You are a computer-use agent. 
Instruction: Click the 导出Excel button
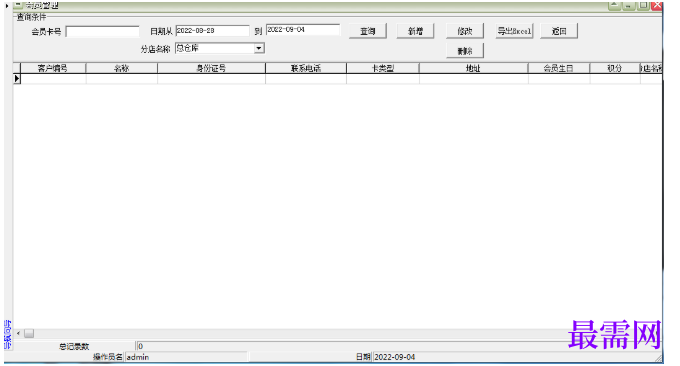514,31
